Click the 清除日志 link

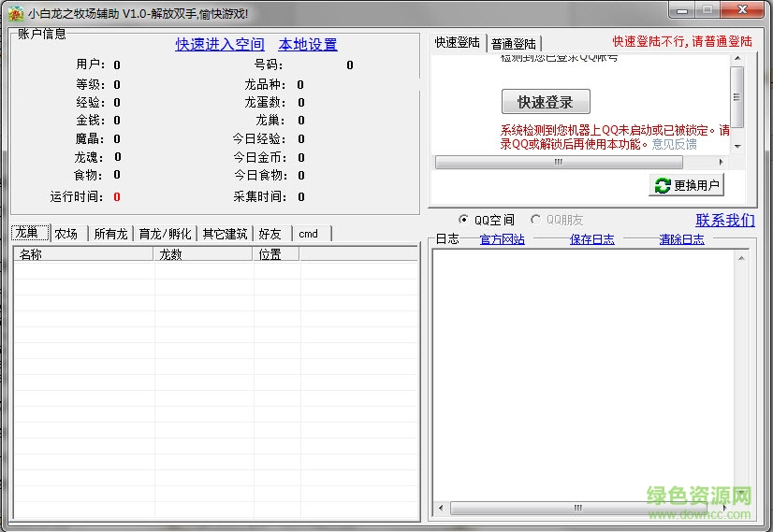[681, 239]
